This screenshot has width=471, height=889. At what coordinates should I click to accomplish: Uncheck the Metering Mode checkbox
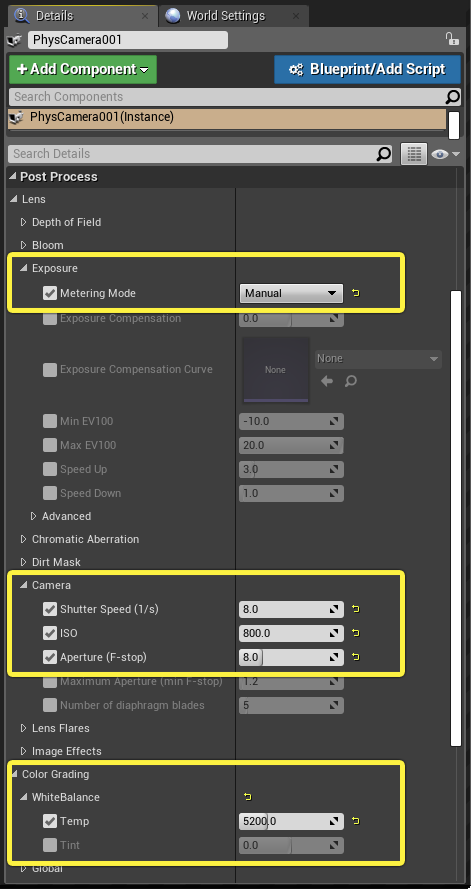[50, 293]
